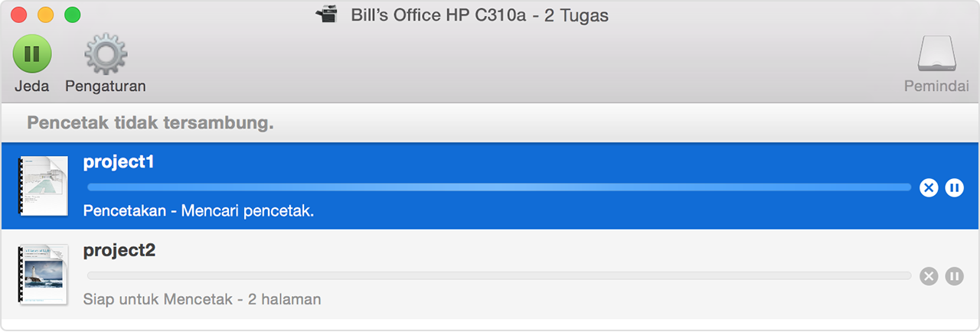Click the project2 progress bar
The image size is (980, 332).
tap(498, 275)
